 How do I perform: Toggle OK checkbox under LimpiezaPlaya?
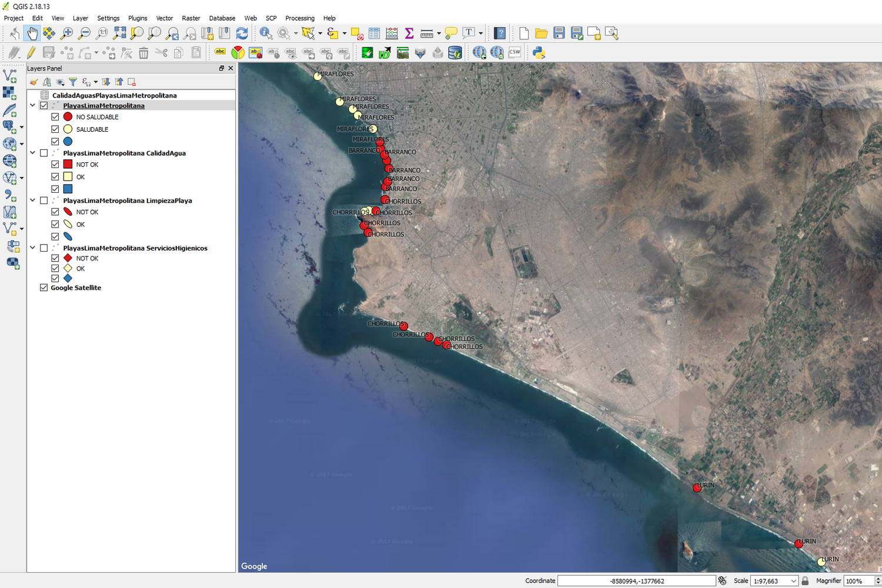(x=55, y=225)
